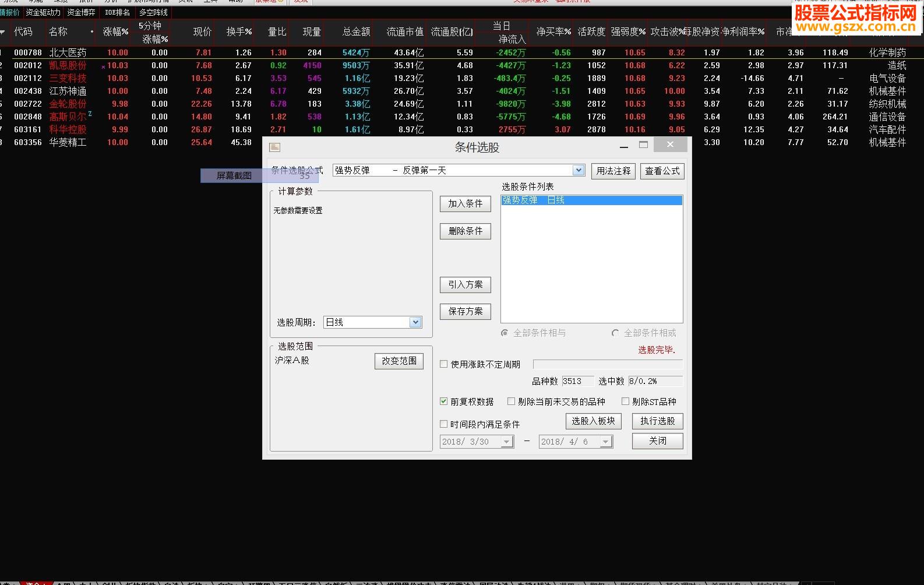Click the stock selection progress bar

[x=608, y=364]
